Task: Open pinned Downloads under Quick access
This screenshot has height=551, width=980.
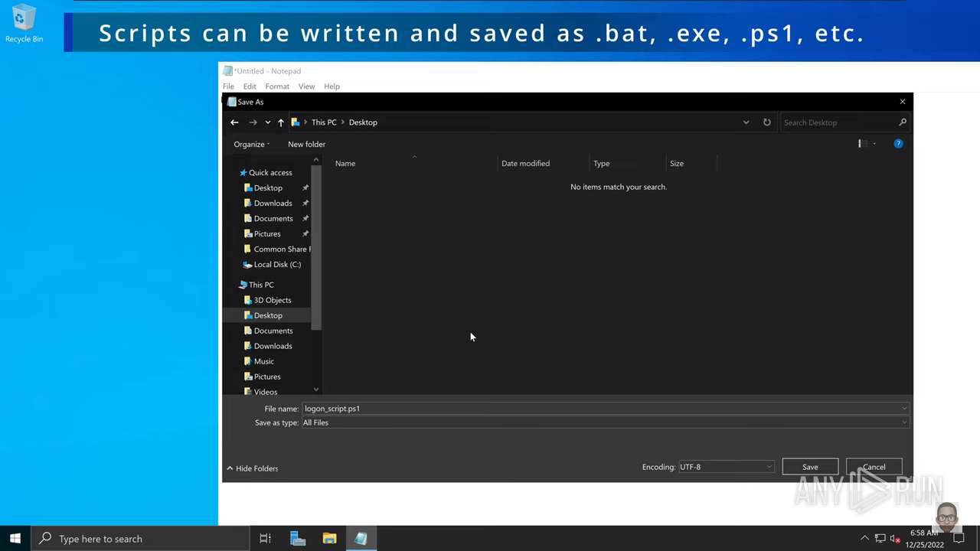Action: click(273, 203)
